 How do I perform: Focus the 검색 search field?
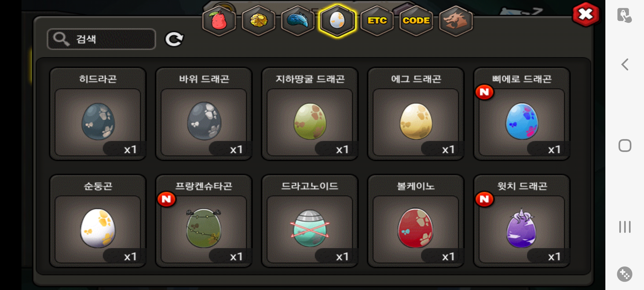coord(101,39)
